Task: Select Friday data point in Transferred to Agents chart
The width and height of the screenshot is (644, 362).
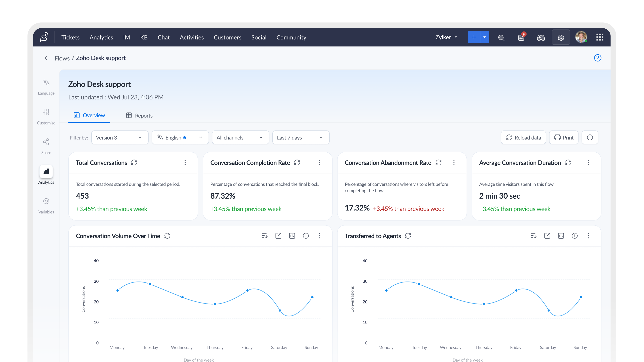Action: click(x=516, y=290)
